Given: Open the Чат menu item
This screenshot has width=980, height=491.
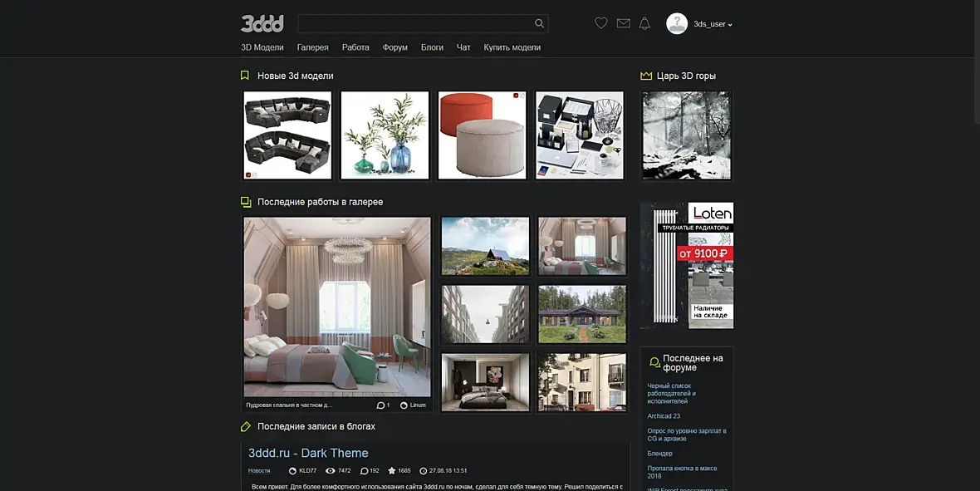Looking at the screenshot, I should click(x=463, y=47).
